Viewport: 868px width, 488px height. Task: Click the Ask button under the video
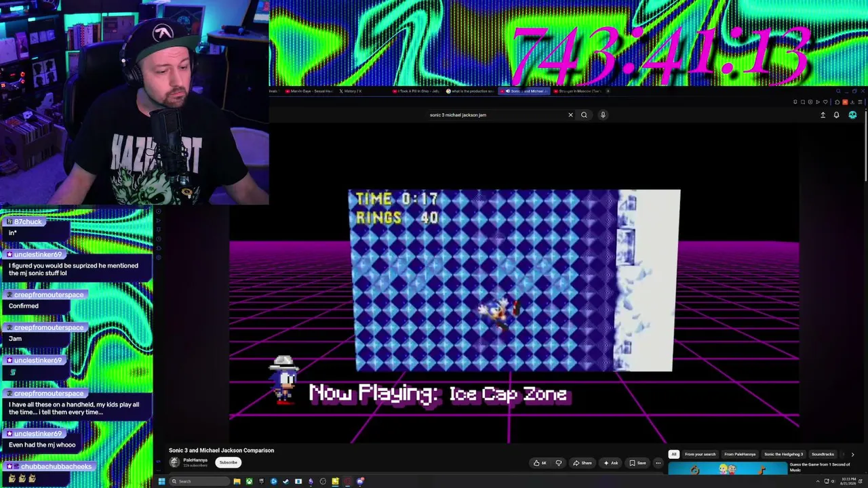pyautogui.click(x=611, y=463)
